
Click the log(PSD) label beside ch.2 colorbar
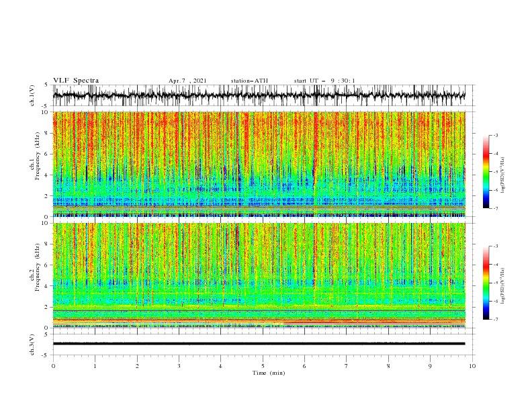[503, 286]
